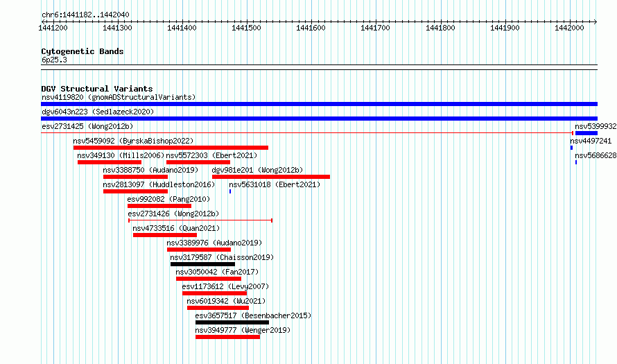Screen dimensions: 617x364
Task: Open the nsv5631018 (Ebert2021) label
Action: (275, 184)
